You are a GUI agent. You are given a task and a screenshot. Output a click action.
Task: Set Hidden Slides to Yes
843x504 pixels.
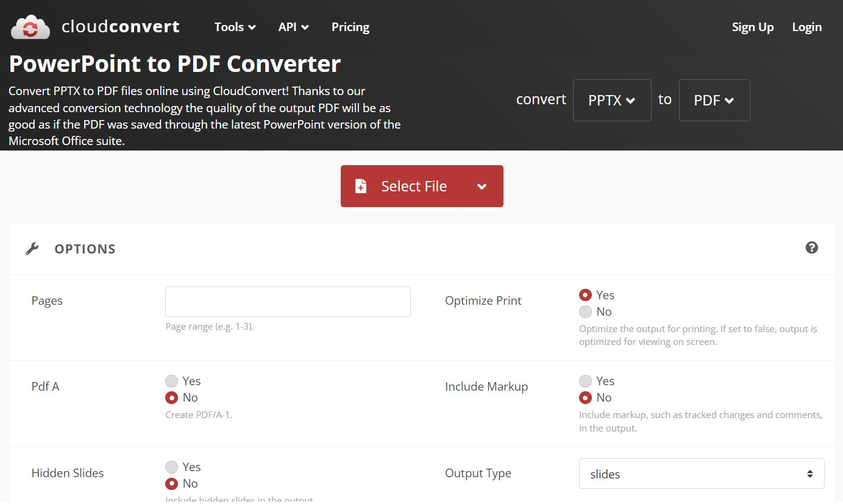(171, 467)
